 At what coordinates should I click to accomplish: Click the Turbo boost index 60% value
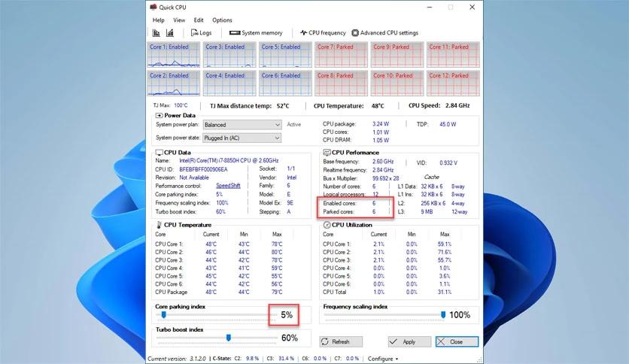(x=289, y=338)
